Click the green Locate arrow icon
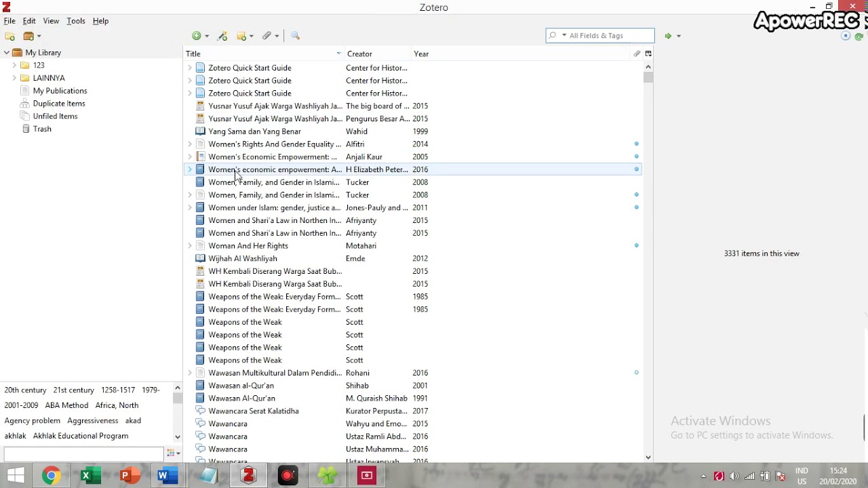Viewport: 868px width, 488px height. [668, 36]
